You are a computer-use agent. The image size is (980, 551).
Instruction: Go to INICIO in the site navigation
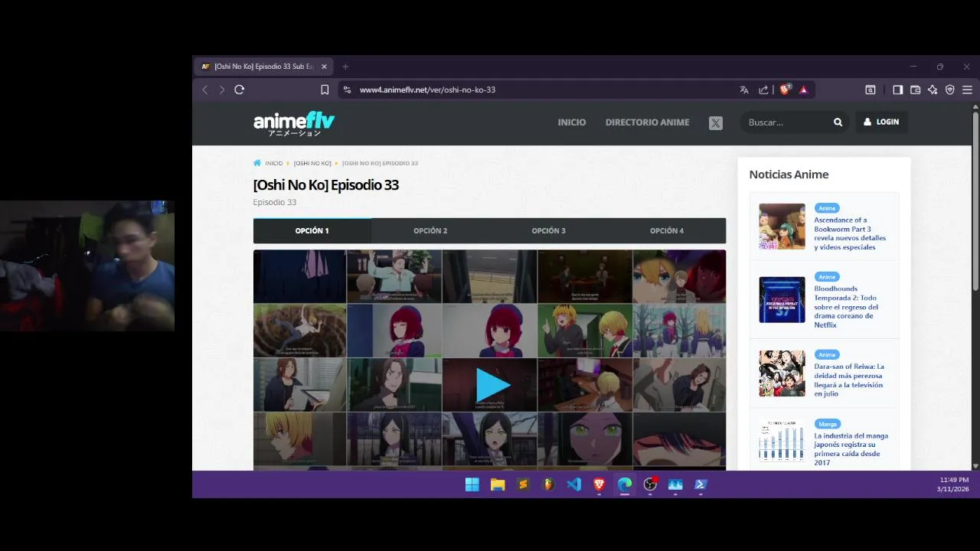[x=572, y=122]
